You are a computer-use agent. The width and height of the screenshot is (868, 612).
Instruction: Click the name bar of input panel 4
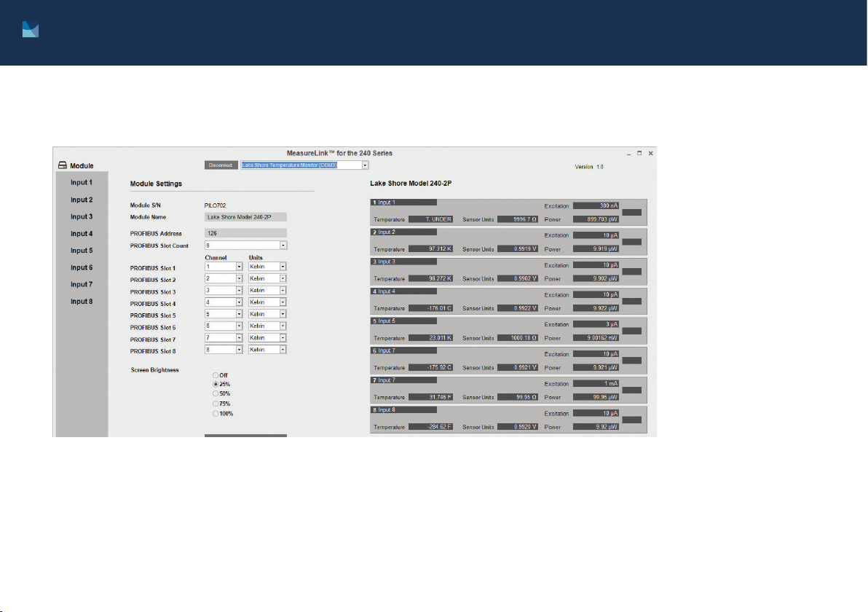click(x=403, y=291)
